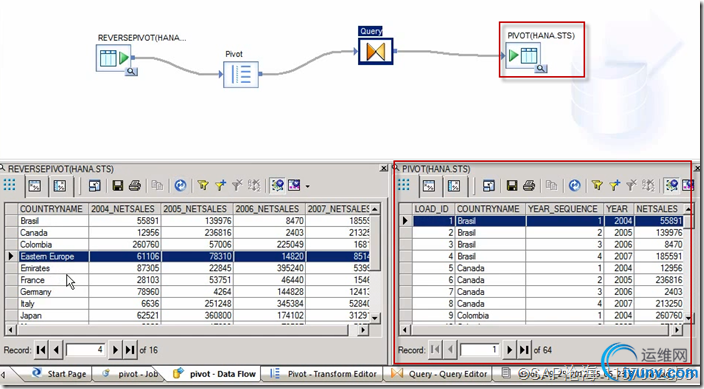Image resolution: width=704 pixels, height=389 pixels.
Task: Click show/hide columns icon in REVERSEPIVOT toolbar
Action: click(x=294, y=186)
